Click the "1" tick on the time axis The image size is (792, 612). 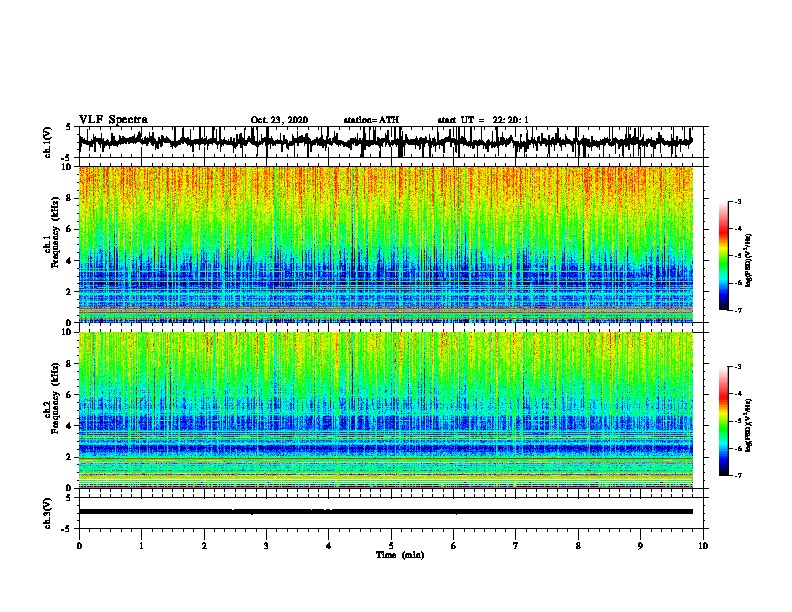tap(141, 546)
